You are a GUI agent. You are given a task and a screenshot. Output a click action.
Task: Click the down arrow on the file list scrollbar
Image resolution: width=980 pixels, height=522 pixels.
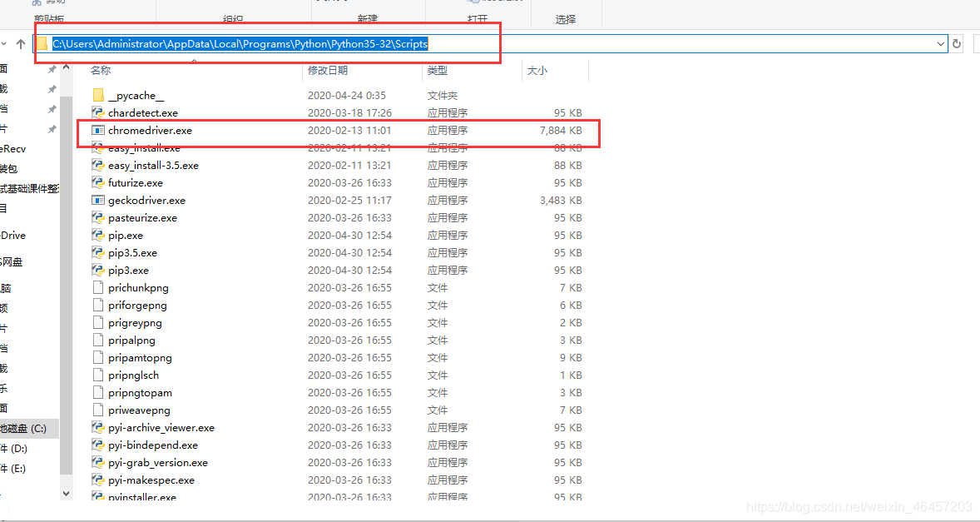pos(67,492)
